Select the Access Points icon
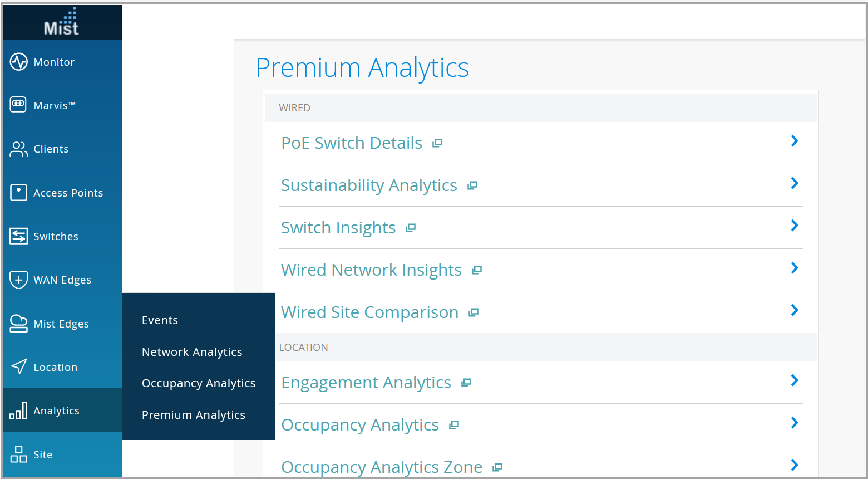 [x=18, y=192]
